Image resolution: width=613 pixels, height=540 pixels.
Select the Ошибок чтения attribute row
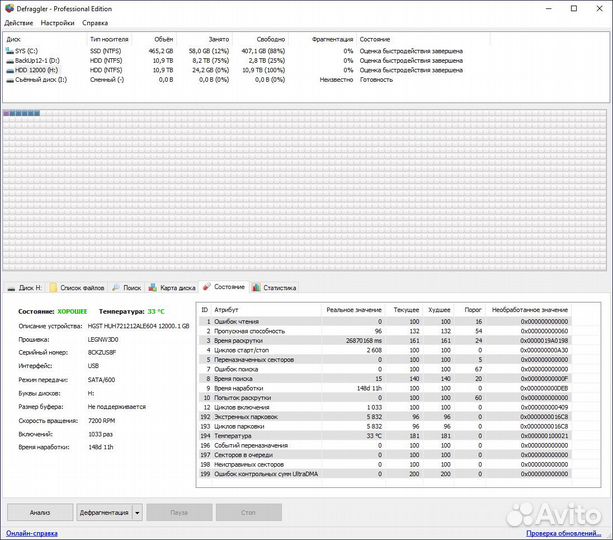[385, 322]
